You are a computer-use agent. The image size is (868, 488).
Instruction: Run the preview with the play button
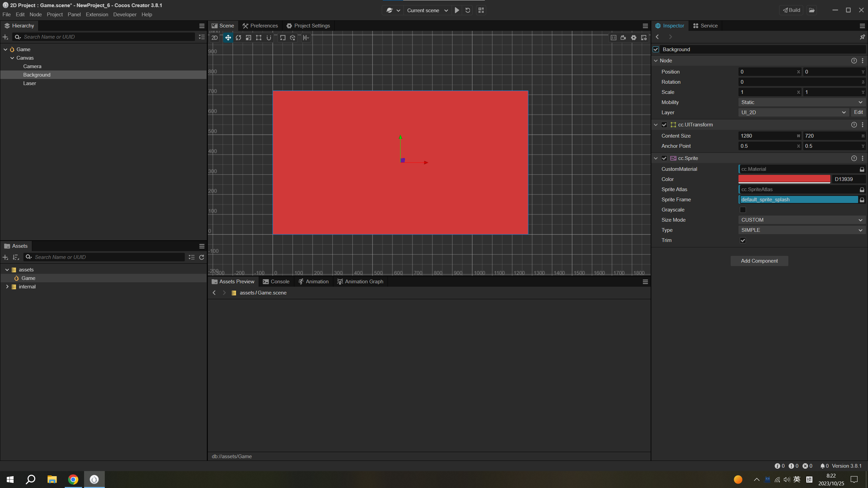(x=456, y=10)
